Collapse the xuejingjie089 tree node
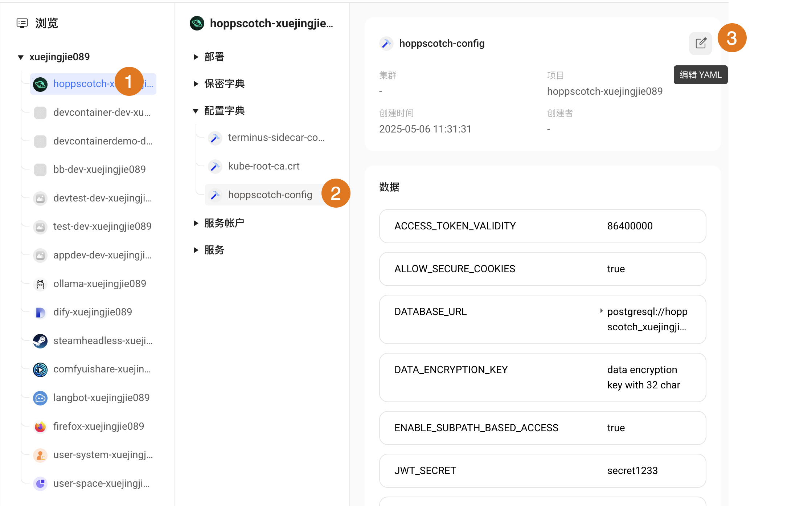 (21, 57)
